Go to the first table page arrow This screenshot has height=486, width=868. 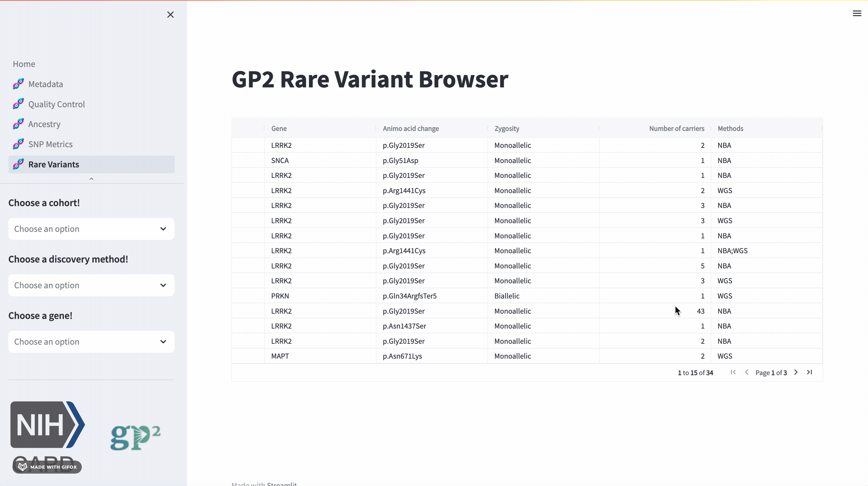[x=733, y=372]
